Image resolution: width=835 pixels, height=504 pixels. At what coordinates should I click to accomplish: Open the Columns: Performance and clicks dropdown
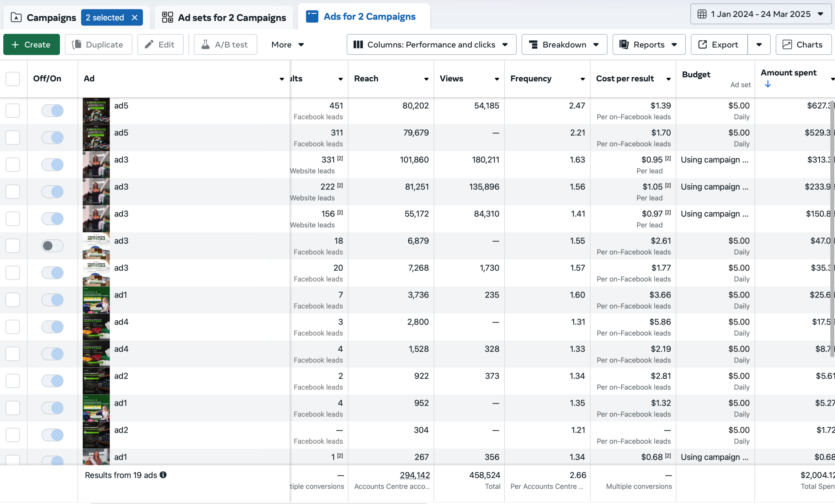coord(432,44)
